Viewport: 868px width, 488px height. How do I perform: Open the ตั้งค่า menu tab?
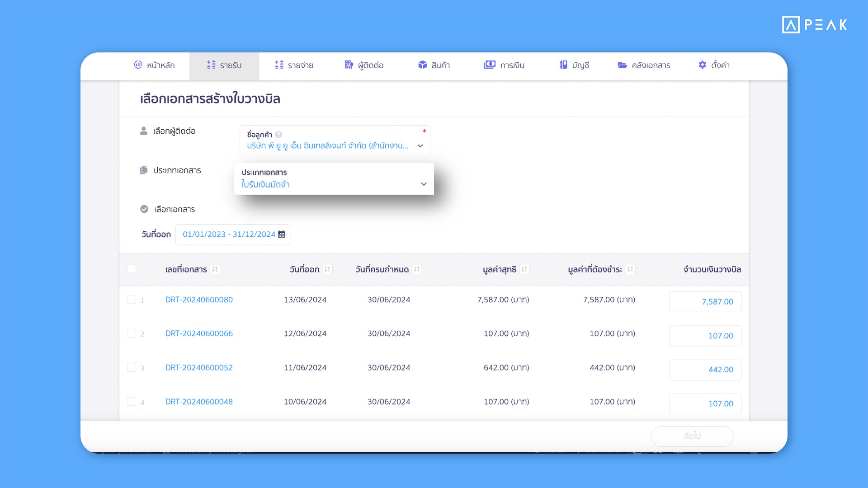click(714, 66)
